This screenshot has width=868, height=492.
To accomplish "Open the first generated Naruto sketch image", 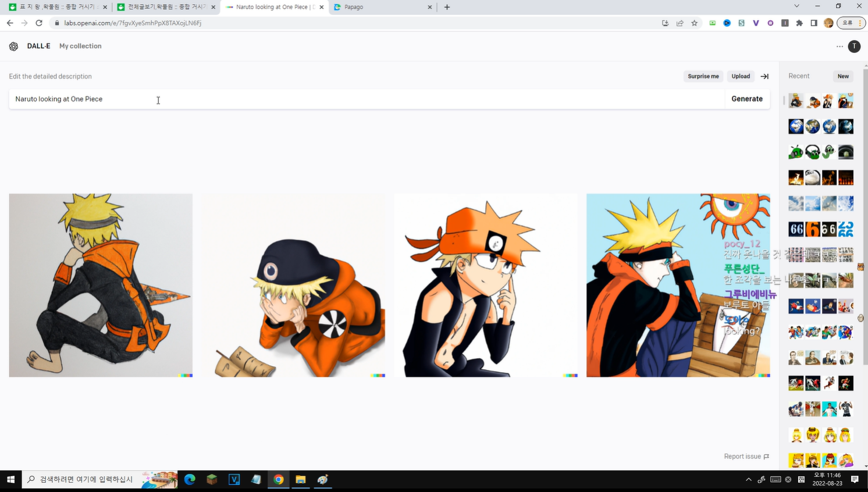I will point(101,286).
